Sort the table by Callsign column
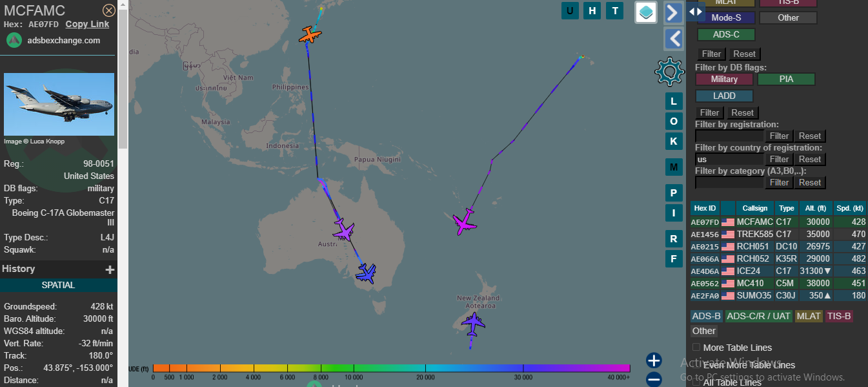This screenshot has height=387, width=868. click(754, 208)
